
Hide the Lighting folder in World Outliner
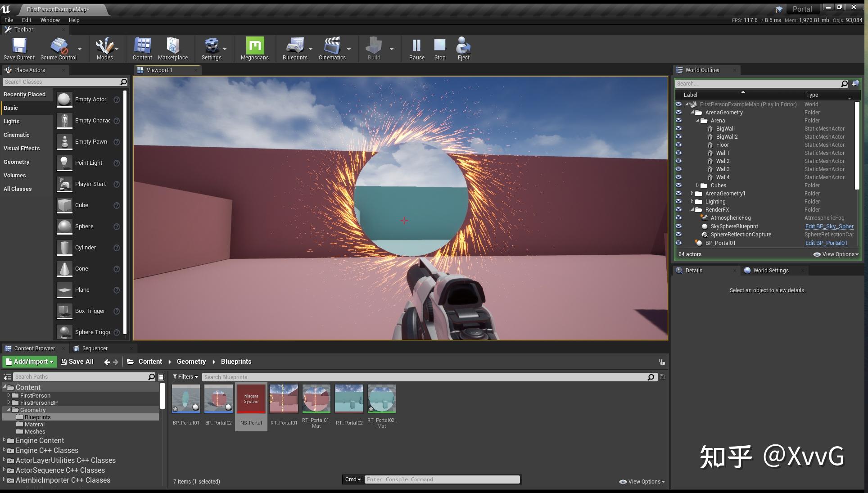[x=678, y=201]
